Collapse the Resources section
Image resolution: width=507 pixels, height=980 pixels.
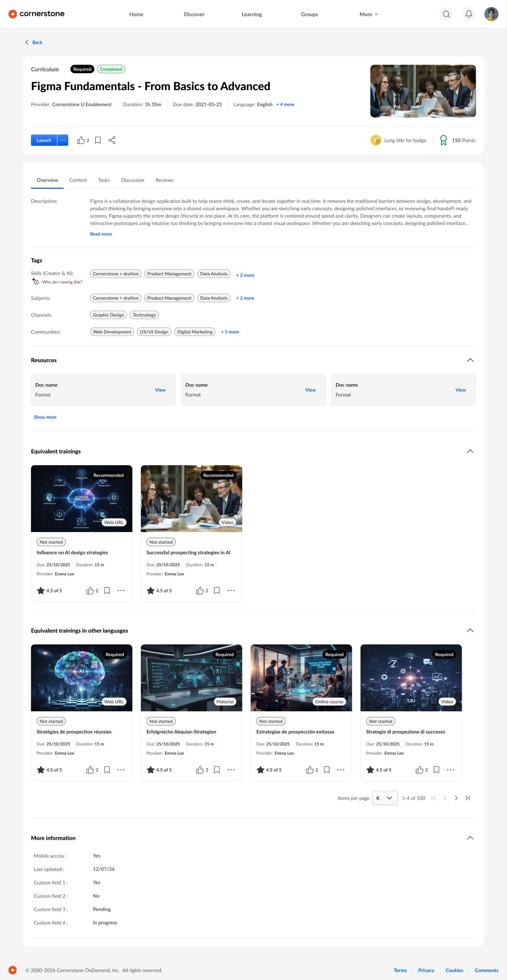point(470,360)
